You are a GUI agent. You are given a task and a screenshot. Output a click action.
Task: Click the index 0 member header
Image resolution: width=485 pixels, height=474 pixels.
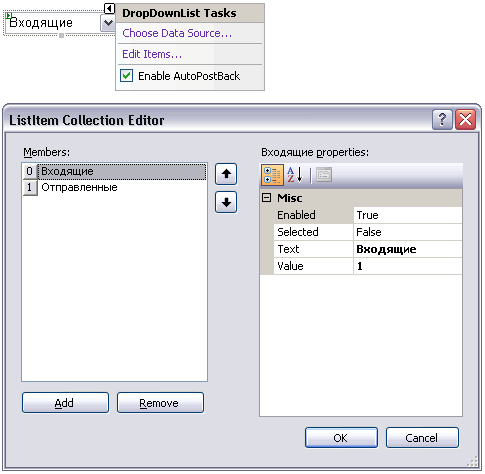coord(30,171)
